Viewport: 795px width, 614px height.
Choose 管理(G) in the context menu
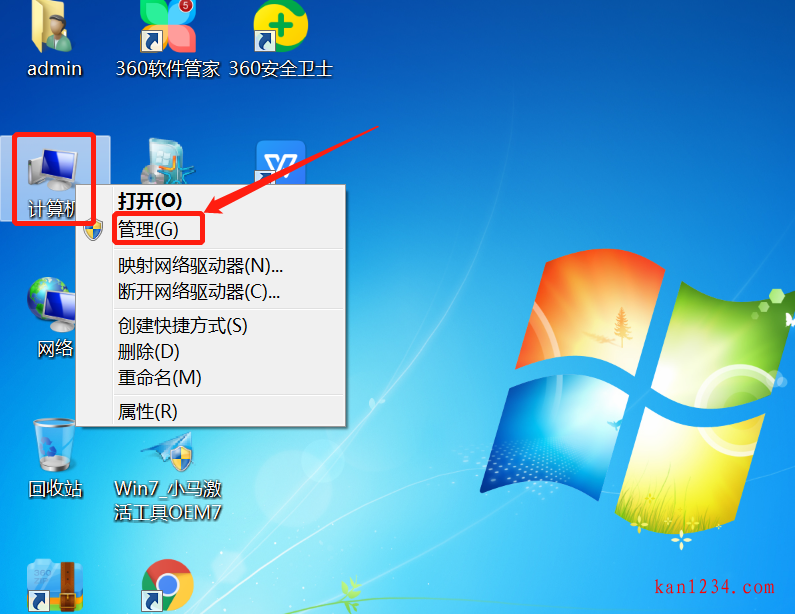[x=148, y=229]
